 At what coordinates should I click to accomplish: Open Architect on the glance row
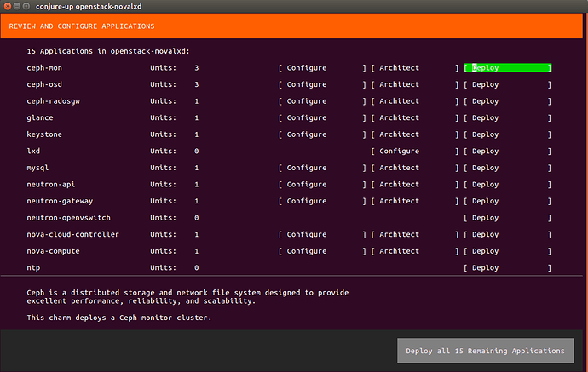(415, 118)
